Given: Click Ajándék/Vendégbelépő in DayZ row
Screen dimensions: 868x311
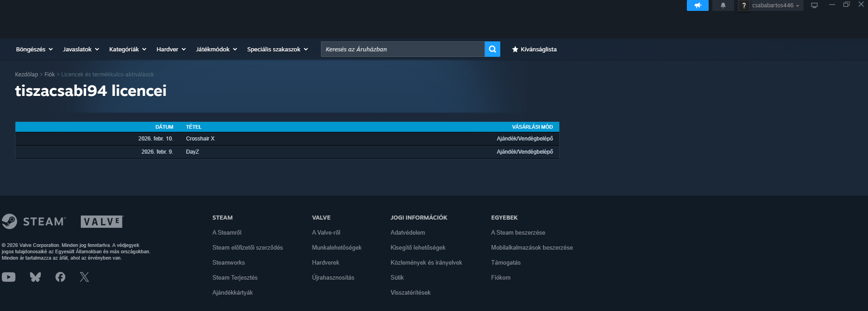Looking at the screenshot, I should (525, 152).
